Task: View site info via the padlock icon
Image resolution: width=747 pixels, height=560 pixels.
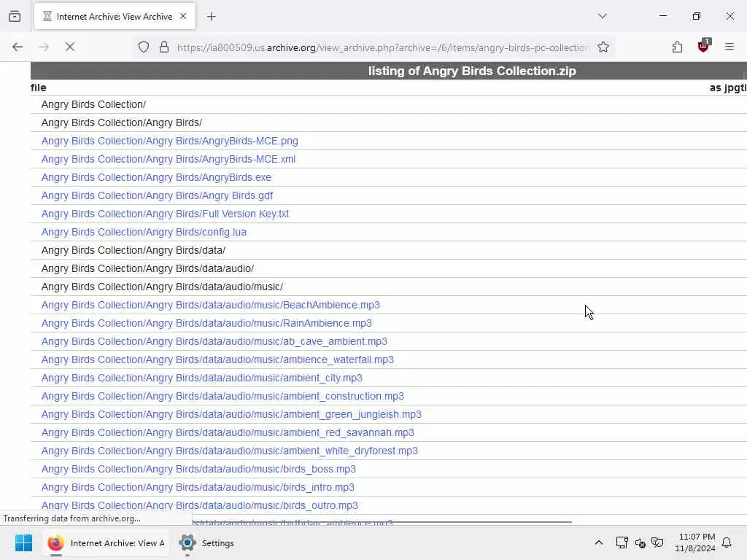Action: click(164, 47)
